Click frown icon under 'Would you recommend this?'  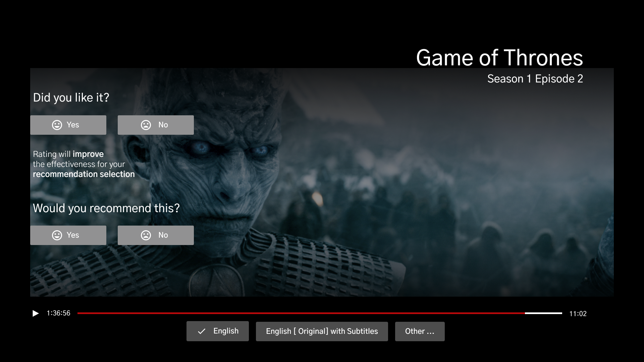(146, 235)
